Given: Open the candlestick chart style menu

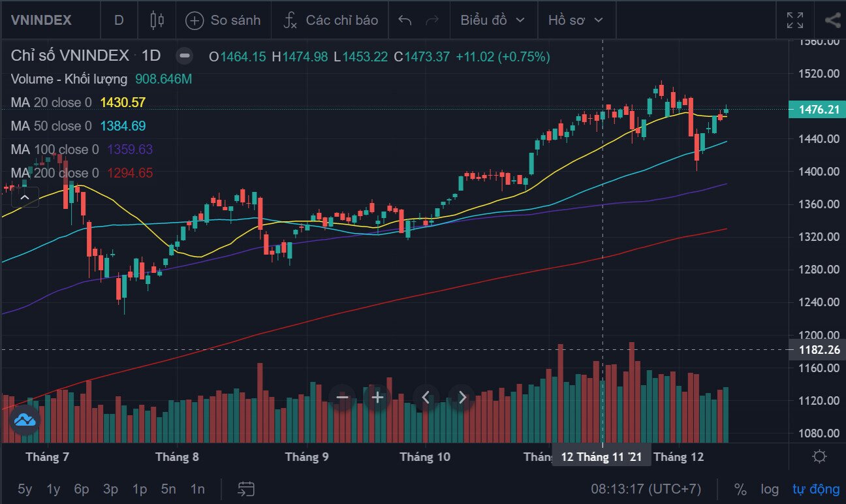Looking at the screenshot, I should point(157,20).
